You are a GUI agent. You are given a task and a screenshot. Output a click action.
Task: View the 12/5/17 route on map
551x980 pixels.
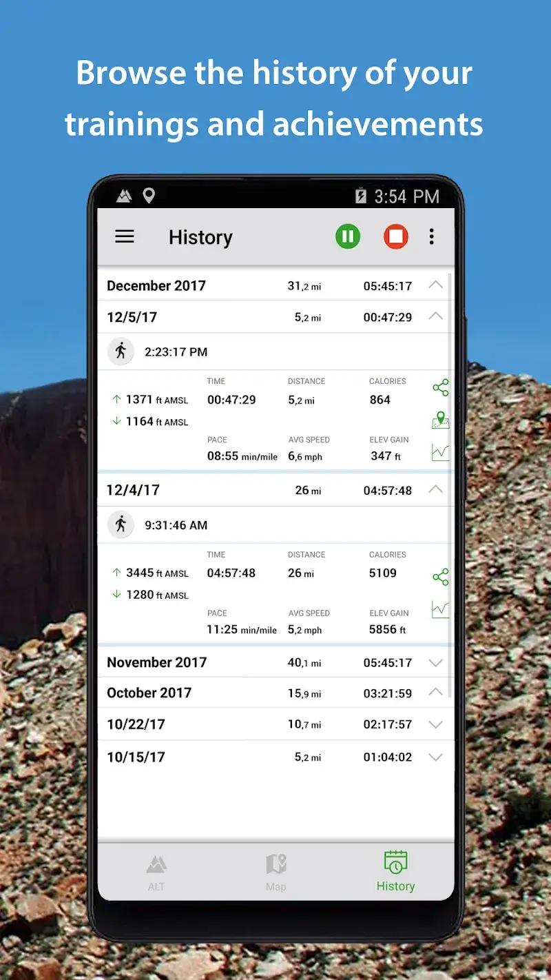click(440, 419)
